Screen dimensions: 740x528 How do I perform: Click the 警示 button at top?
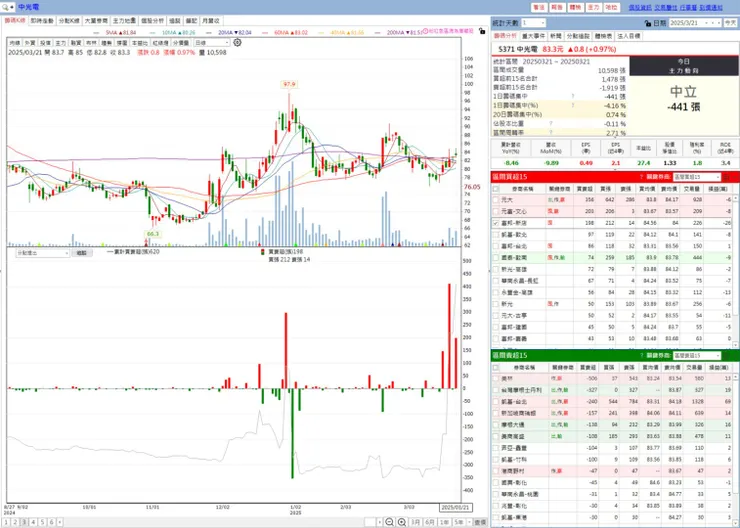538,8
